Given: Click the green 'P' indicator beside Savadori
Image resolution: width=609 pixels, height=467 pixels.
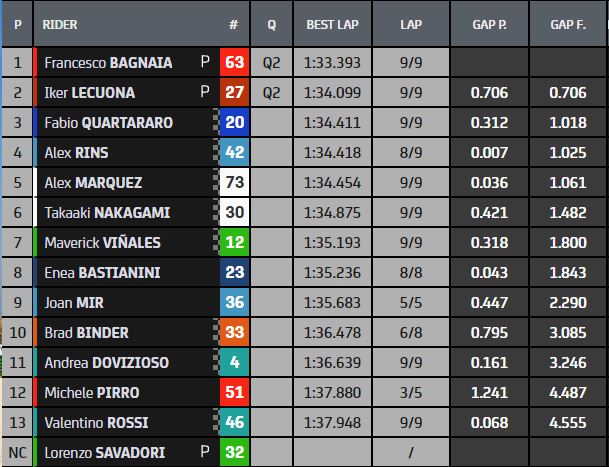Looking at the screenshot, I should (205, 452).
